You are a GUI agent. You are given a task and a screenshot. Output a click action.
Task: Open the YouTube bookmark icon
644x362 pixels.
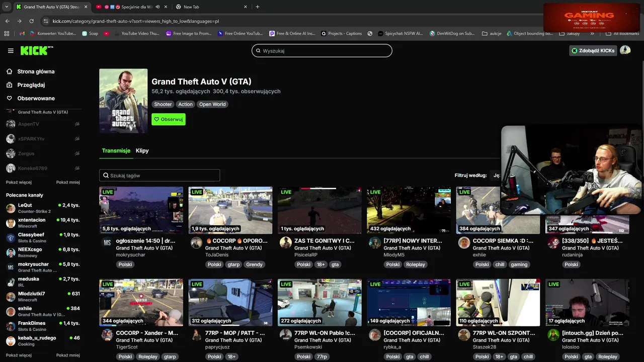click(106, 34)
